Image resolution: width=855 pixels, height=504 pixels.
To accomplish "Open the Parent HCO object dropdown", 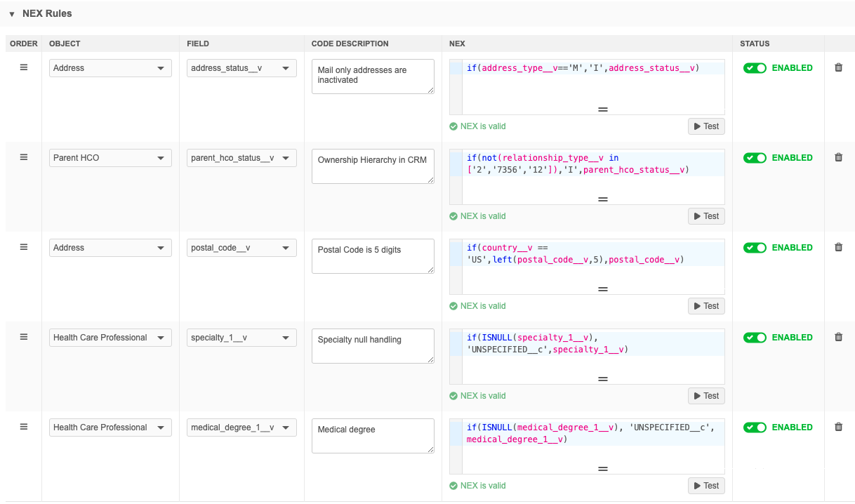I will click(110, 158).
